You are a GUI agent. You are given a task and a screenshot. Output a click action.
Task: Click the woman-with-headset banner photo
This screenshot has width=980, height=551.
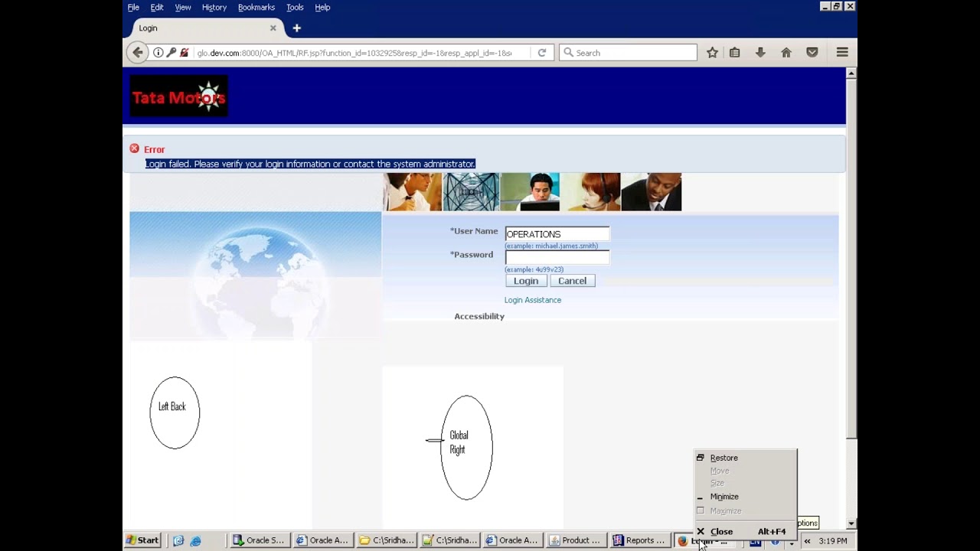coord(591,192)
